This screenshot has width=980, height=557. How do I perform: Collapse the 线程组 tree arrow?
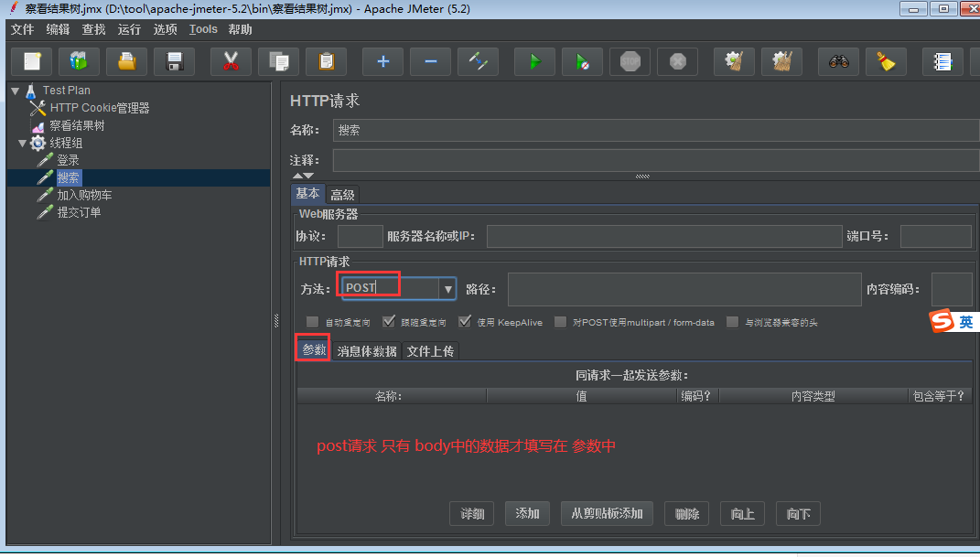pos(23,144)
